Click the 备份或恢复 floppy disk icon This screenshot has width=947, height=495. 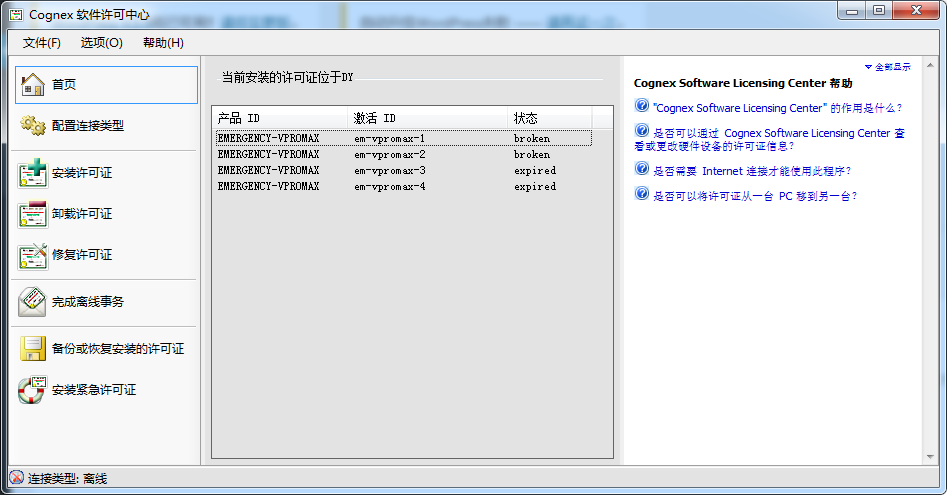[33, 349]
